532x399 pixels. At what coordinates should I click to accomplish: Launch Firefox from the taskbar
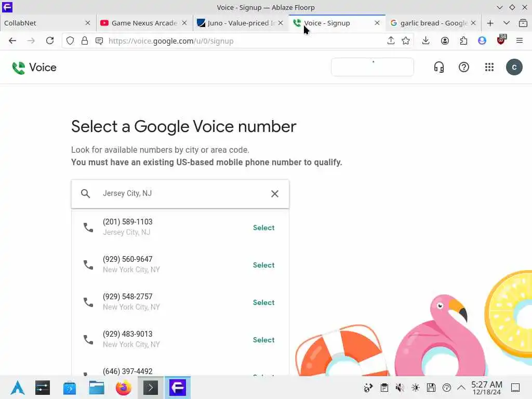click(124, 388)
